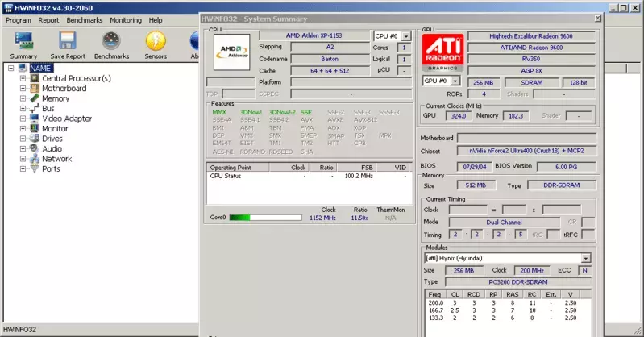Select the NAME tree label
The width and height of the screenshot is (644, 337).
pyautogui.click(x=40, y=69)
